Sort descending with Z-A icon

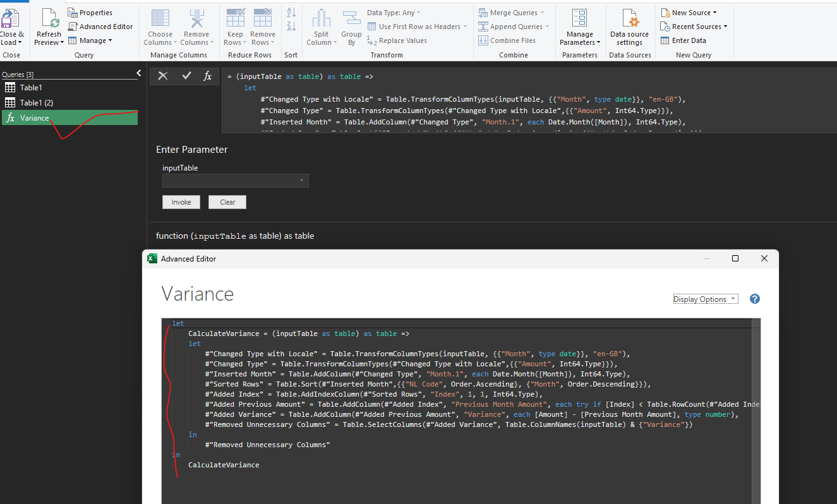coord(291,27)
